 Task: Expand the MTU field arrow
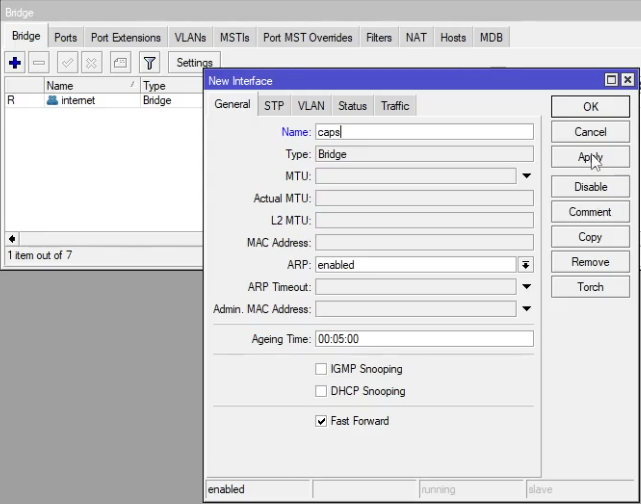tap(526, 176)
